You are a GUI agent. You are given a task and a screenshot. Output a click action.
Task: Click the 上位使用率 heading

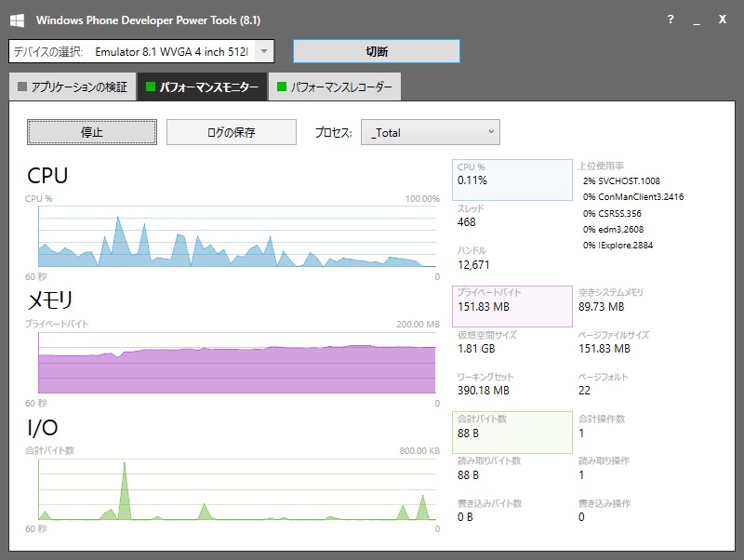click(601, 167)
